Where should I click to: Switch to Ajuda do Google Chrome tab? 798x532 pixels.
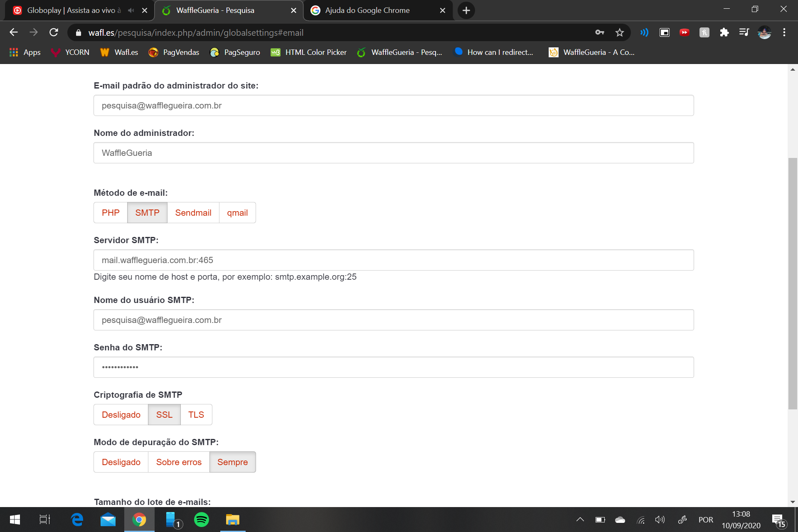367,10
